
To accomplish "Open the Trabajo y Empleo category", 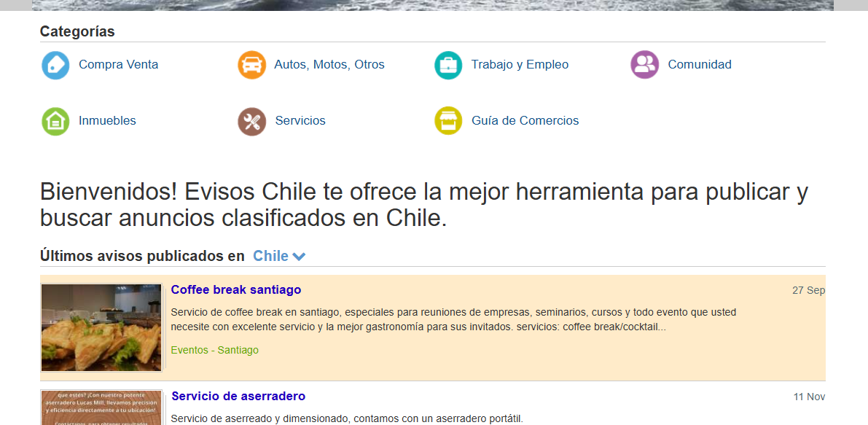I will 520,65.
